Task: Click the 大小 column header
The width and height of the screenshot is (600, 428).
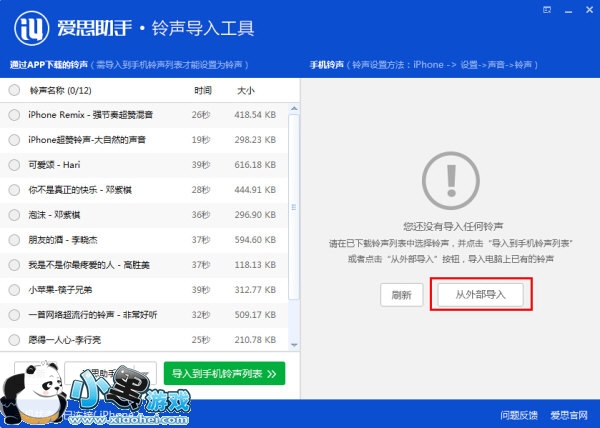Action: [246, 91]
